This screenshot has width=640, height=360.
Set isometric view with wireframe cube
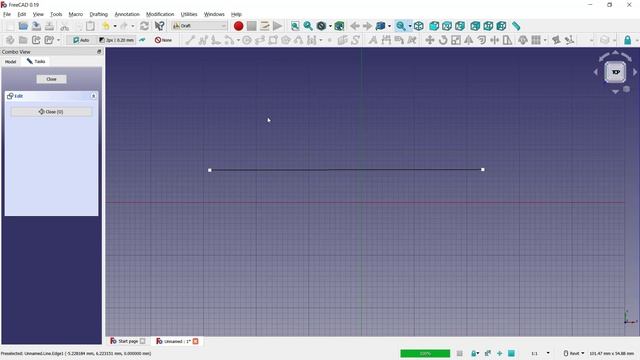click(418, 26)
